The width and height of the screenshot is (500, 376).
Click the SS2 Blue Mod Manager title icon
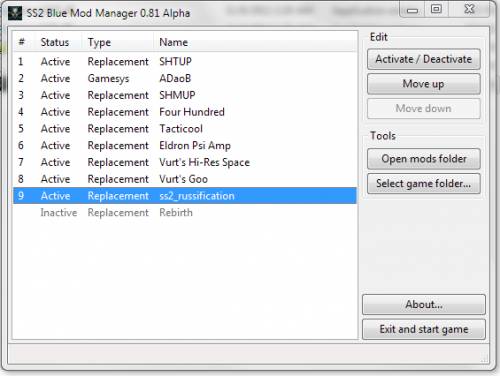tap(15, 13)
